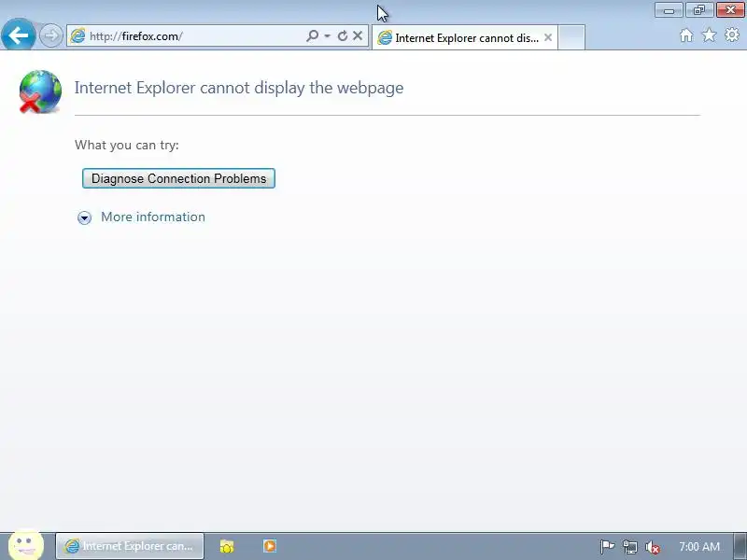Close the 'Internet Explorer cannot dis...' tab
The width and height of the screenshot is (747, 560).
(x=548, y=37)
